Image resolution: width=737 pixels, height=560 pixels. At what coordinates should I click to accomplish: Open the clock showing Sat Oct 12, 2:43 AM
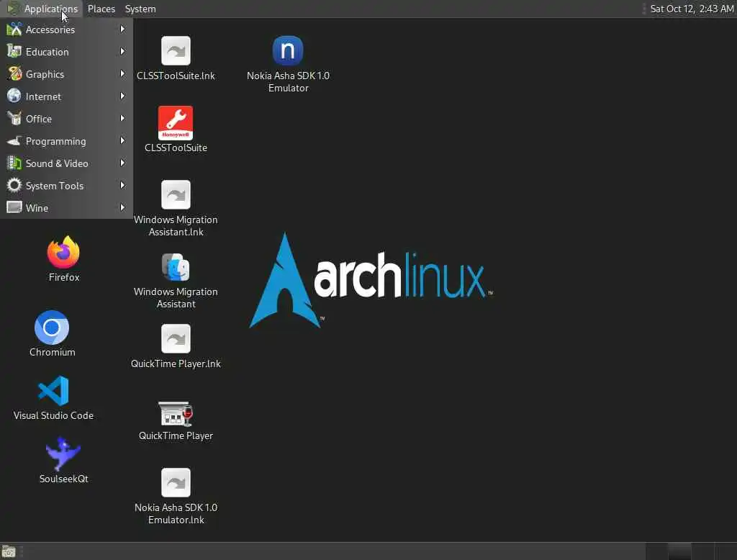692,9
